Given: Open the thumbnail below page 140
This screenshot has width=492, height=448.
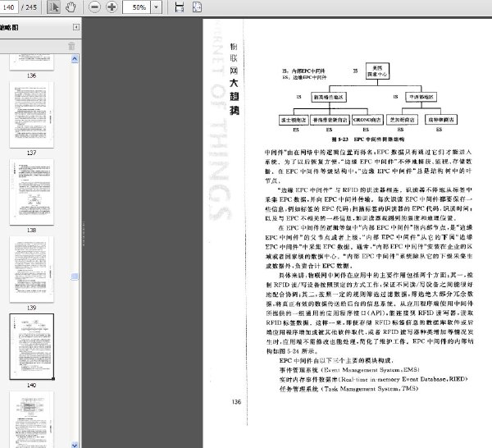Looking at the screenshot, I should [31, 419].
